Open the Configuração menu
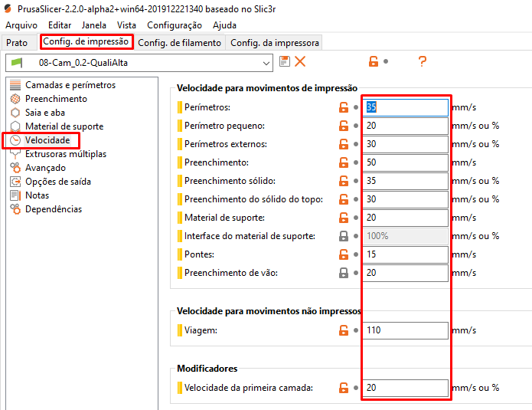 coord(175,25)
